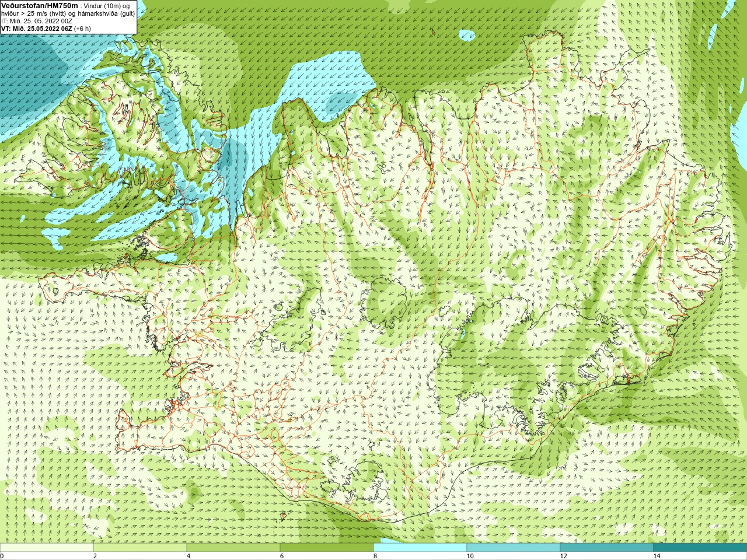
Task: Pick the turquoise 10–12 m/s scale swatch
Action: pyautogui.click(x=514, y=548)
